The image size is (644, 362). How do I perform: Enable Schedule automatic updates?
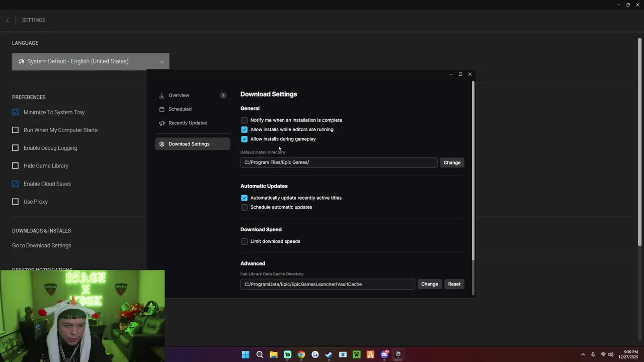(245, 207)
